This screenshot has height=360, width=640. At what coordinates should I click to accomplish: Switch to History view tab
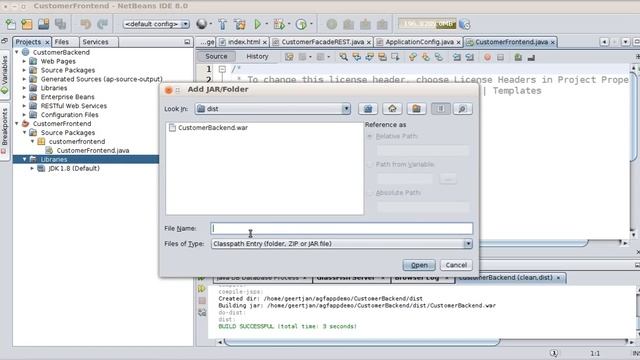[x=257, y=56]
